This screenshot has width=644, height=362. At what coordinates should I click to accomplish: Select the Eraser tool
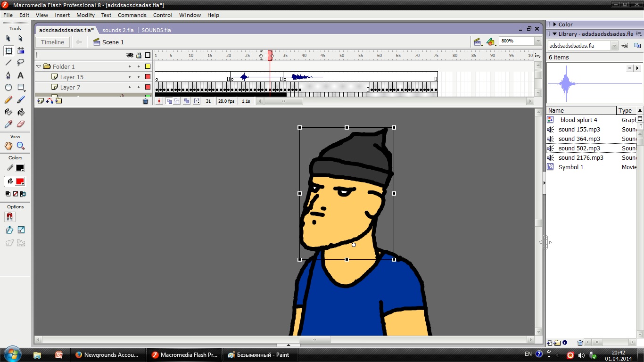[21, 124]
